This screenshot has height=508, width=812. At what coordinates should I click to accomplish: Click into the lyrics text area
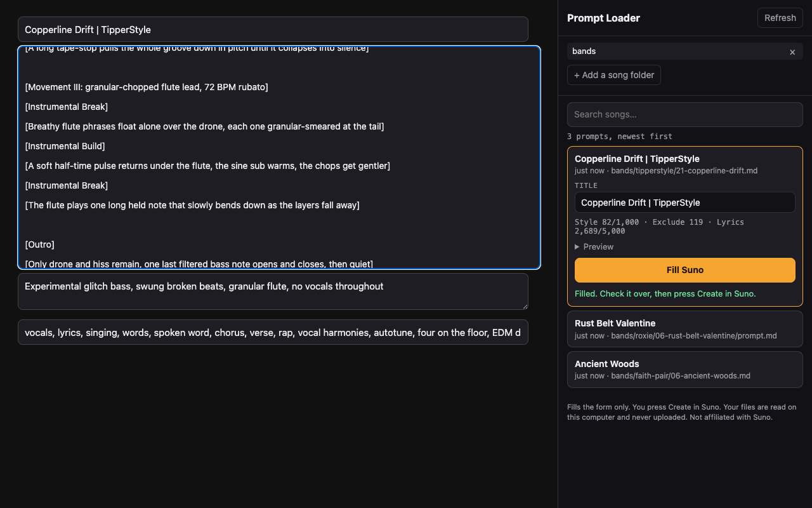279,157
